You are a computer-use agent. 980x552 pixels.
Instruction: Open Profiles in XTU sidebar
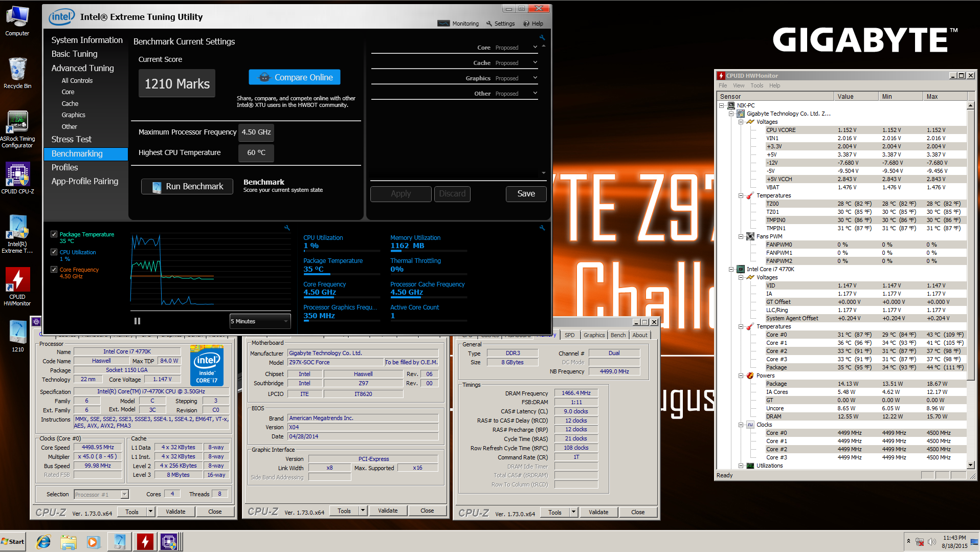[64, 167]
